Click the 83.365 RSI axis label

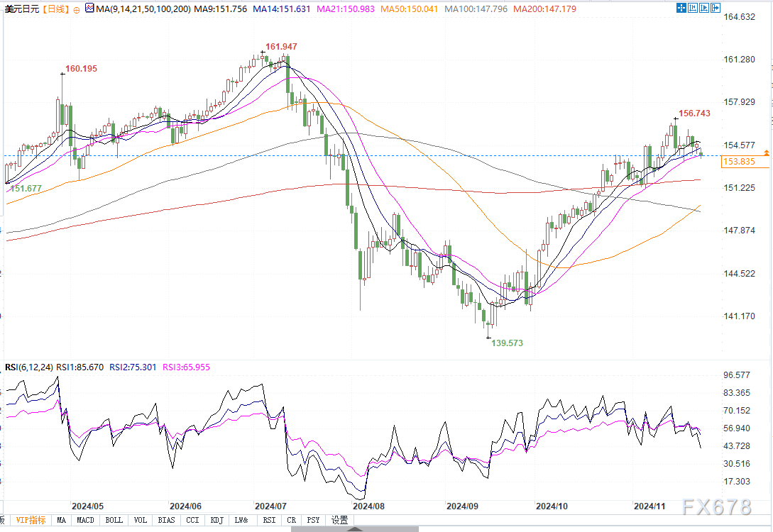coord(737,392)
